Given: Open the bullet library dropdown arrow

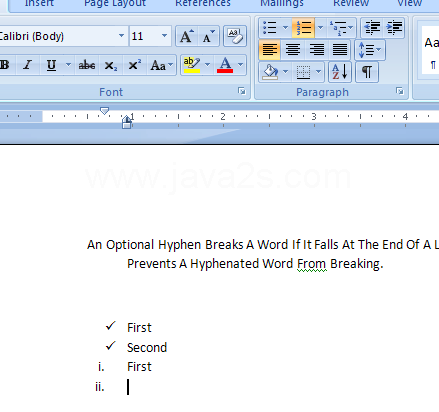Looking at the screenshot, I should point(286,28).
